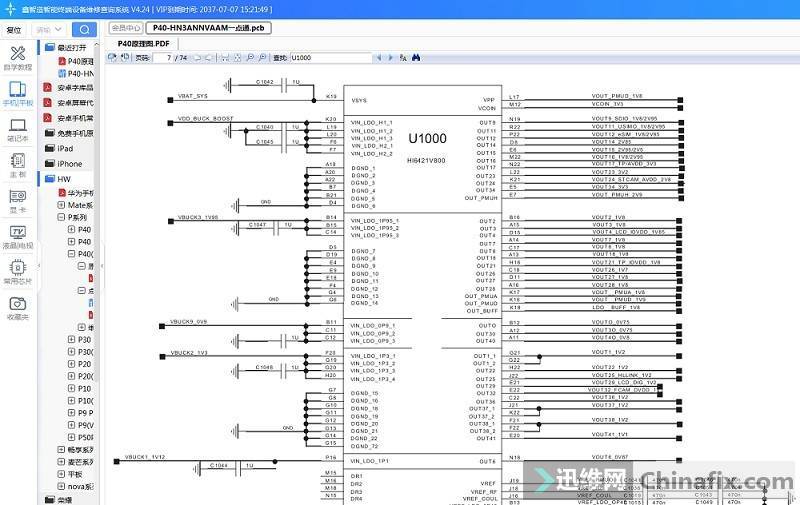Image resolution: width=800 pixels, height=505 pixels.
Task: Open the 自学教程 tools sidebar icon
Action: pyautogui.click(x=18, y=58)
